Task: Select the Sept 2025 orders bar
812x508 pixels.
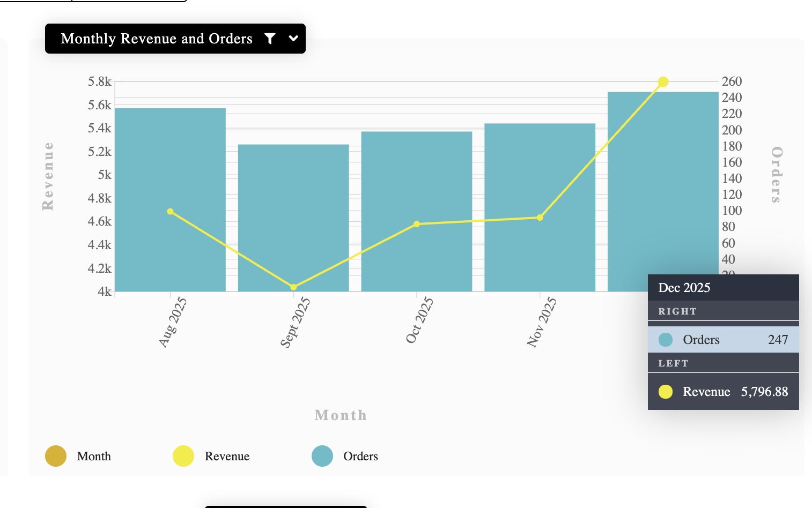Action: pos(293,218)
